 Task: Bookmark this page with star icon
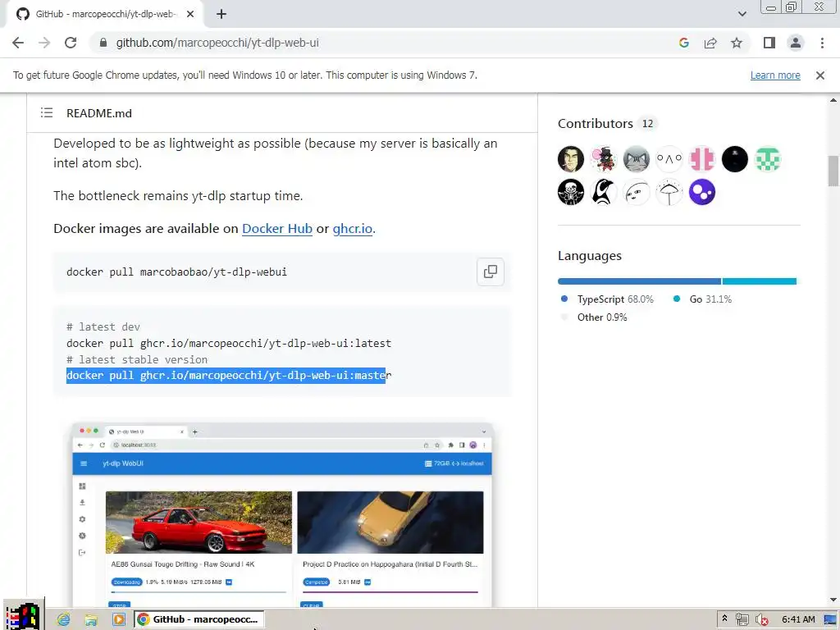[737, 43]
